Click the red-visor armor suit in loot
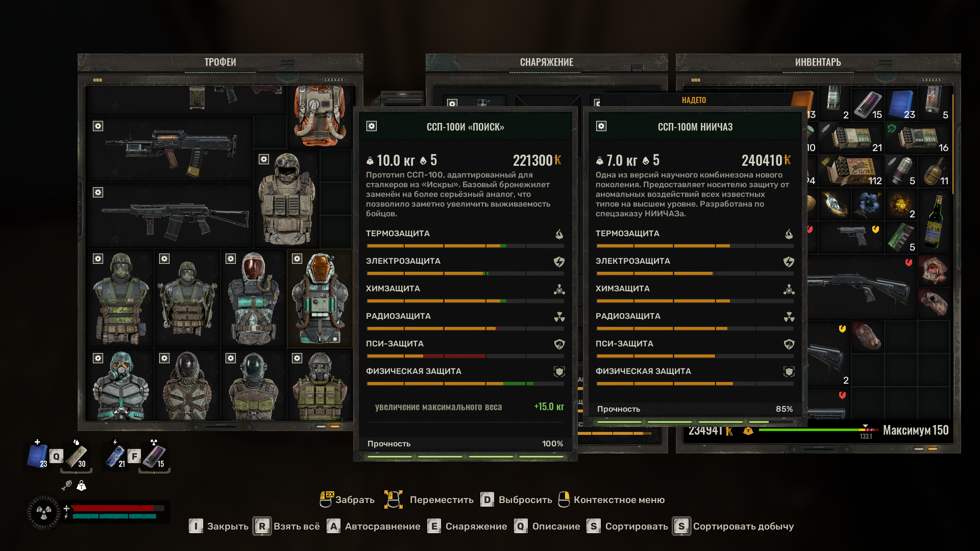This screenshot has height=551, width=980. point(253,298)
